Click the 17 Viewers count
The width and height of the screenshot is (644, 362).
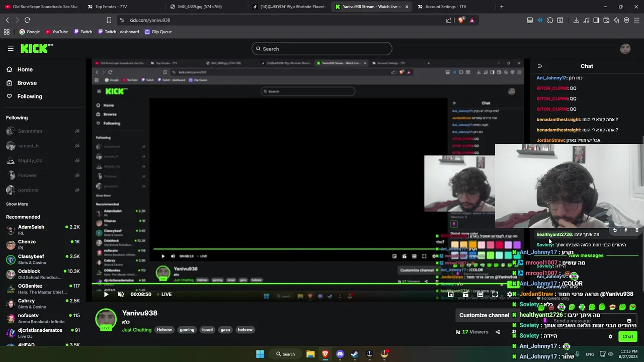(472, 332)
